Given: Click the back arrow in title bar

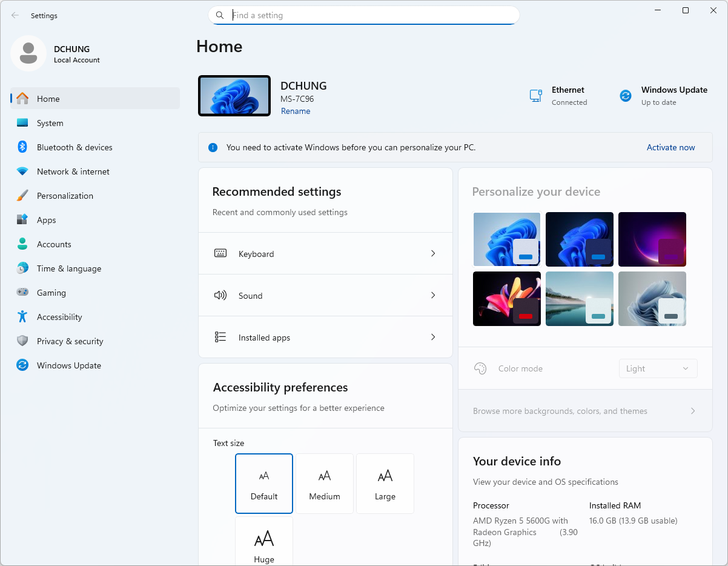Looking at the screenshot, I should click(x=15, y=16).
